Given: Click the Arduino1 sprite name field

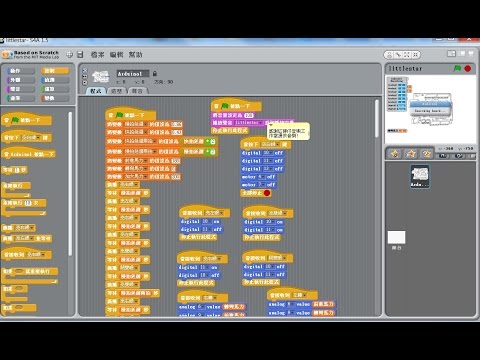Looking at the screenshot, I should 133,74.
